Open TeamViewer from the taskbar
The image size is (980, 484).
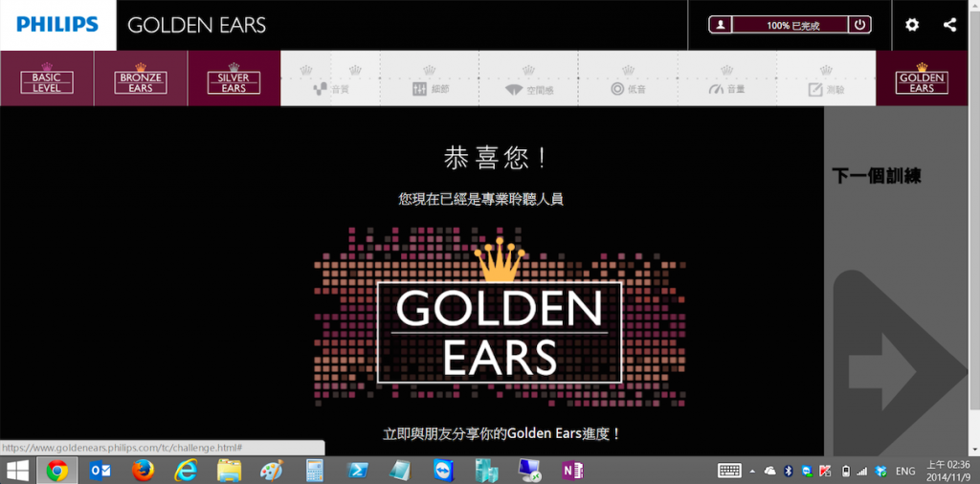(x=442, y=471)
